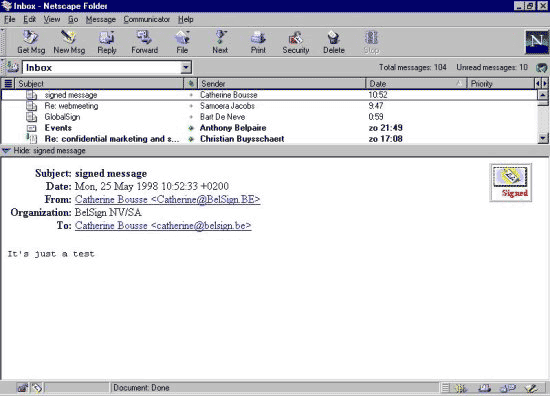550x396 pixels.
Task: Collapse message pane with Hide triangle
Action: coord(6,151)
